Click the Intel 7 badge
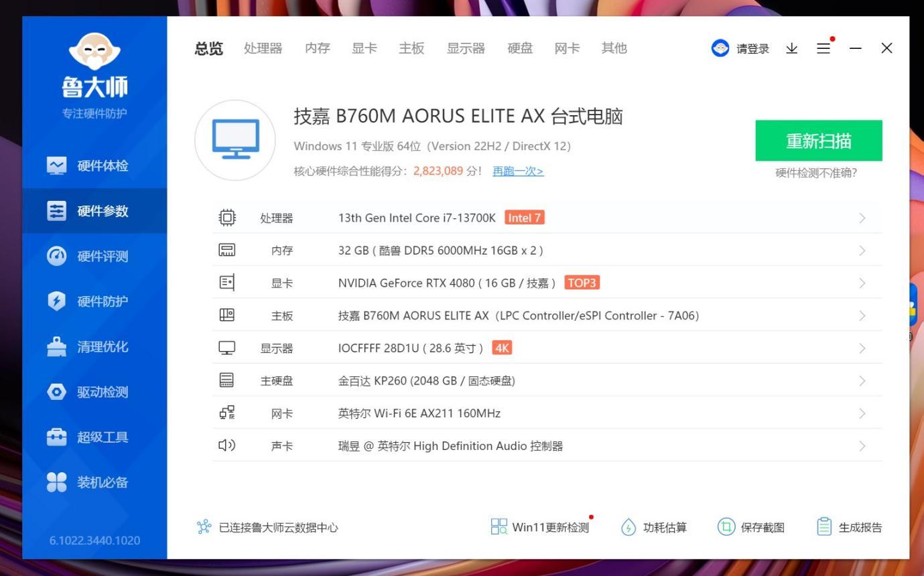Screen dimensions: 924x576 click(x=525, y=218)
